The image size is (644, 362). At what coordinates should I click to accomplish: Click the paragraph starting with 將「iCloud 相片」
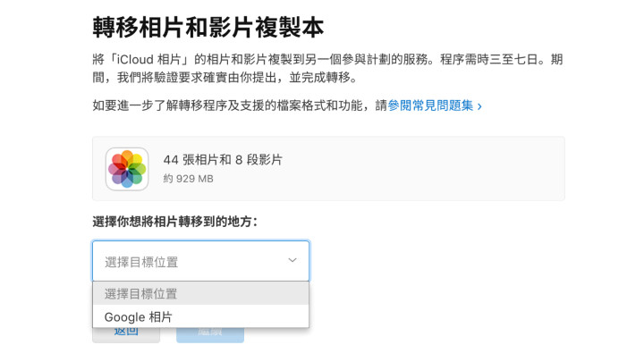tap(327, 68)
